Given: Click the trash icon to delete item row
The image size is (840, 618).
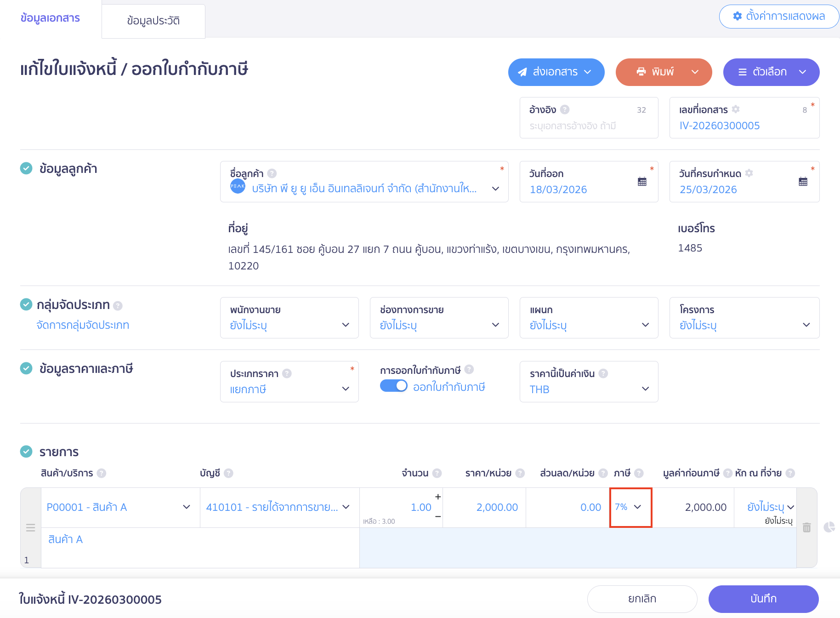Looking at the screenshot, I should 806,527.
